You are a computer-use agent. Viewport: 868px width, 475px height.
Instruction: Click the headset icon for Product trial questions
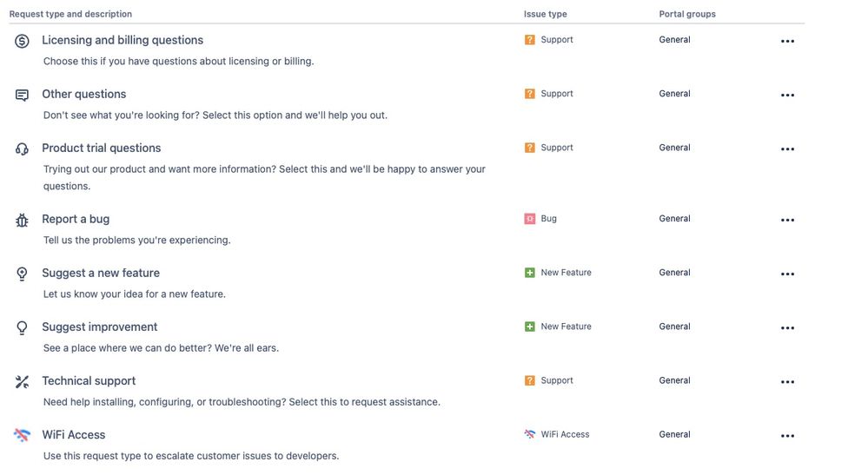pyautogui.click(x=23, y=148)
